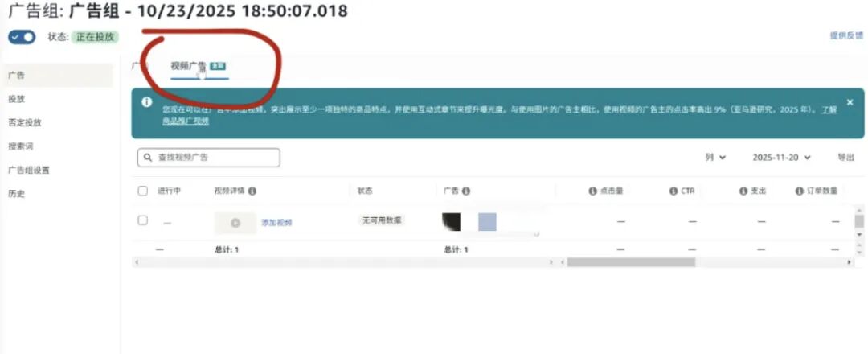
Task: Open the 2025-11-20 date dropdown
Action: [x=782, y=158]
